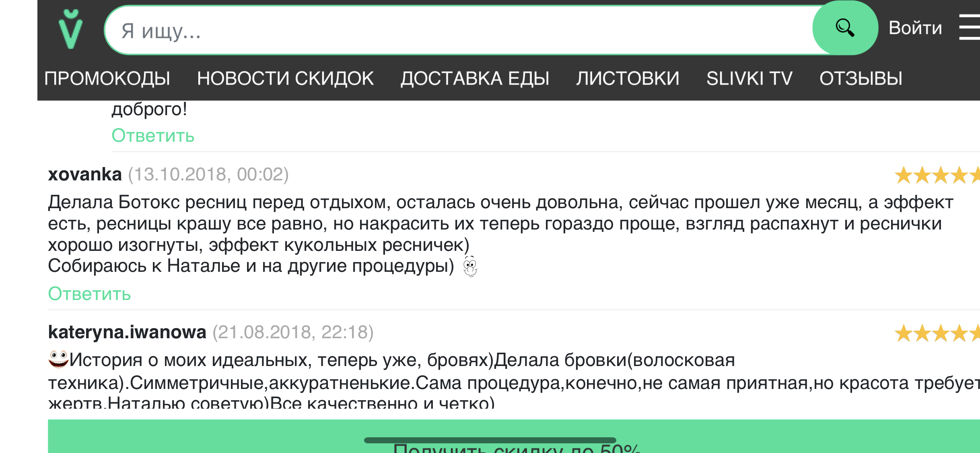Viewport: 980px width, 453px height.
Task: Click the smiley emoji in xovanka's review
Action: pos(470,267)
